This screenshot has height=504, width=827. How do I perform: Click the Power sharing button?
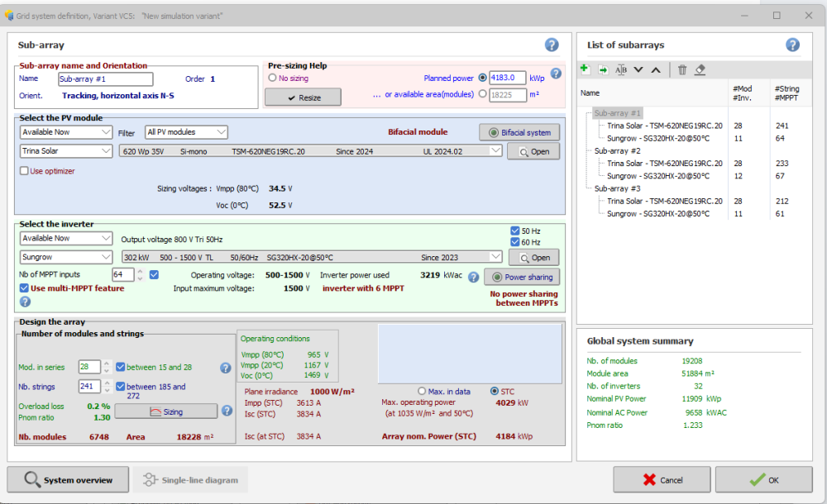point(520,278)
